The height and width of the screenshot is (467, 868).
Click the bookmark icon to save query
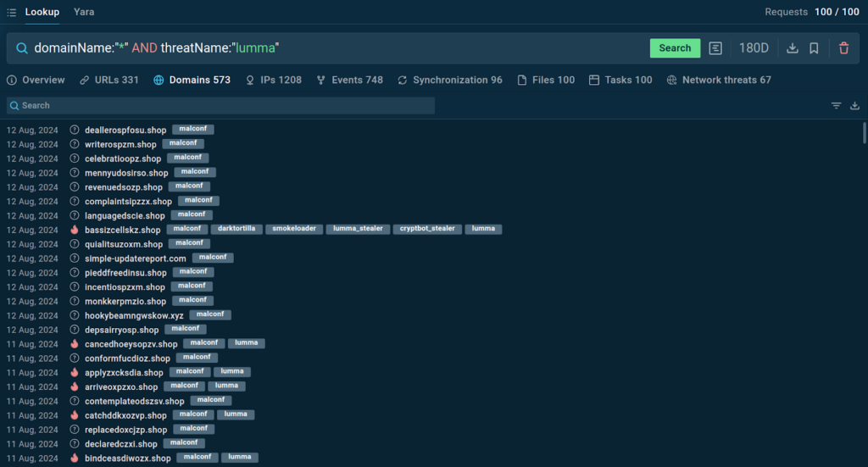point(814,48)
